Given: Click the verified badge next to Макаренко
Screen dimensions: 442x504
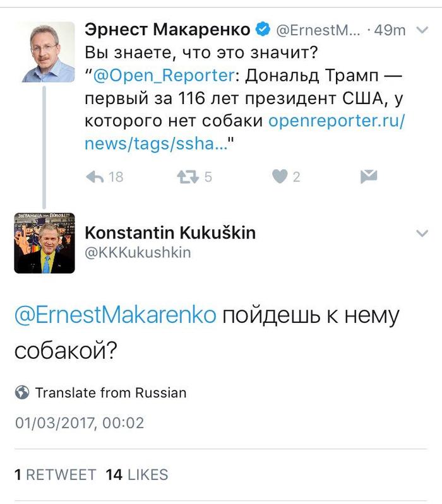Looking at the screenshot, I should pyautogui.click(x=263, y=30).
